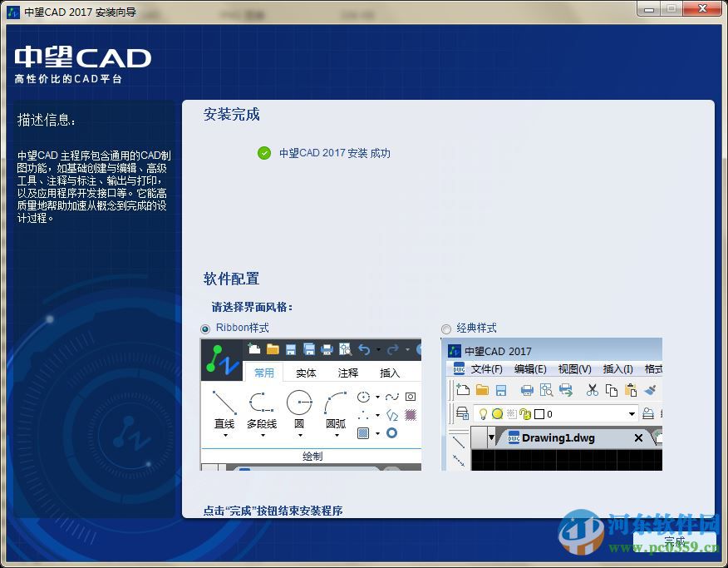728x568 pixels.
Task: Open the yellow folder icon in classic preview
Action: [482, 390]
